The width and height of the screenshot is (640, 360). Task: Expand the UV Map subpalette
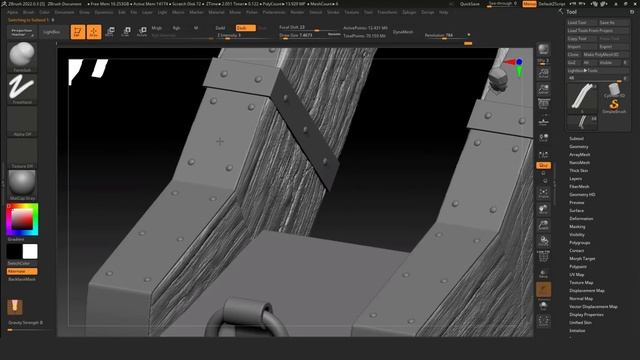(x=577, y=275)
